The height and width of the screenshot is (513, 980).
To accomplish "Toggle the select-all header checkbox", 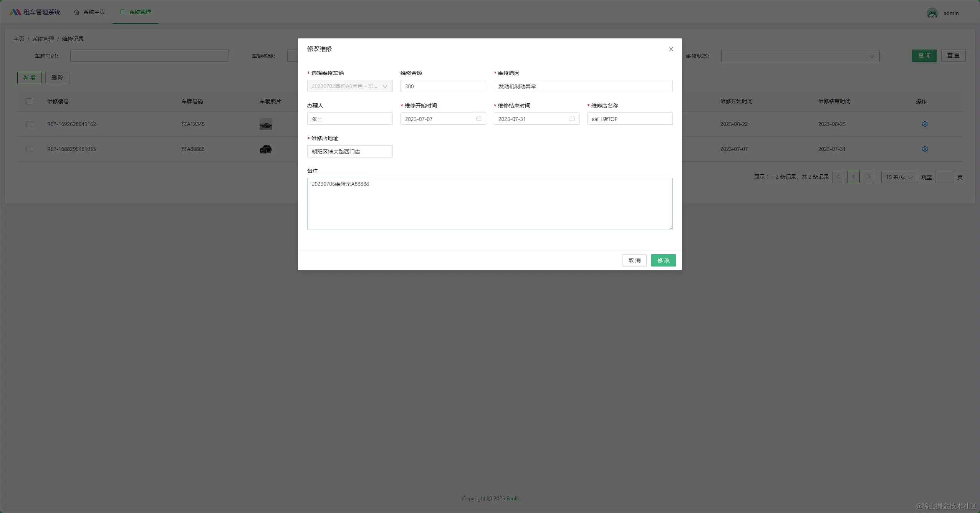I will [x=29, y=101].
